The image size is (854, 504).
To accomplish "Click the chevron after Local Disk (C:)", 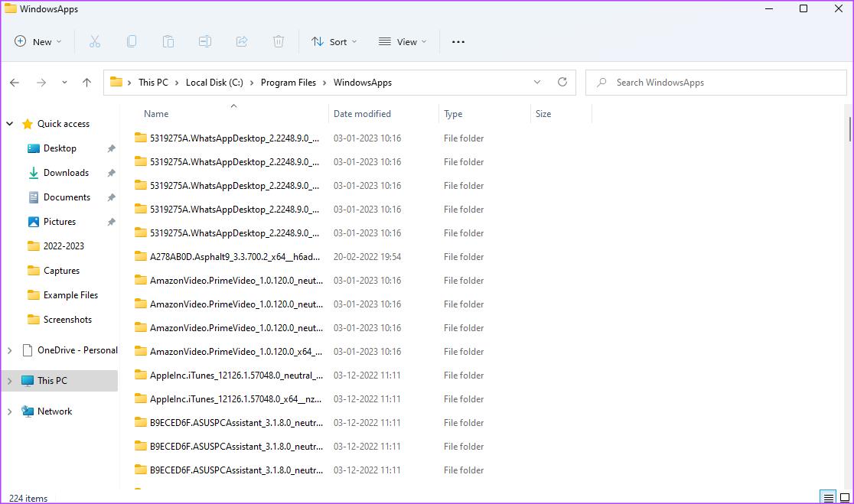I will tap(252, 83).
